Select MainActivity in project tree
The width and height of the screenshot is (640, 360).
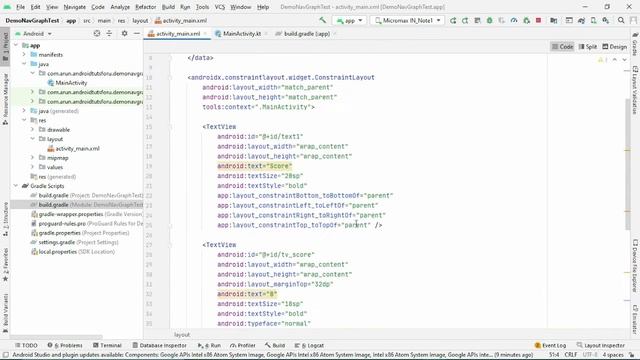coord(71,83)
